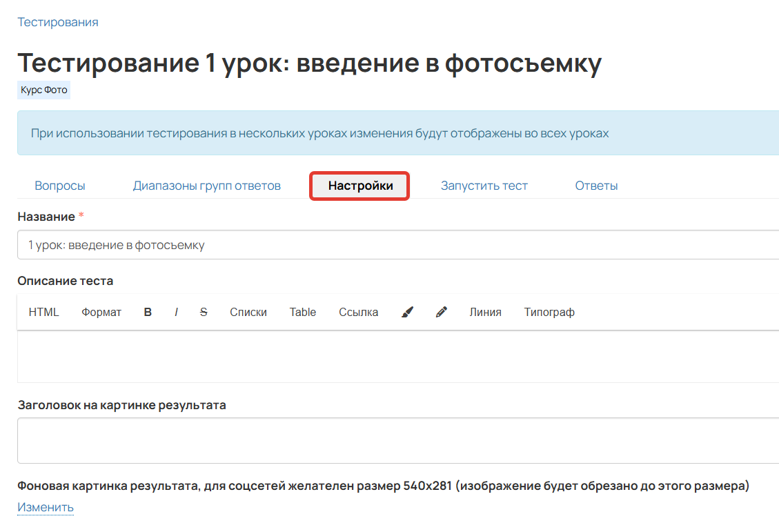This screenshot has width=779, height=532.
Task: Switch to the Ответы tab
Action: pos(595,185)
